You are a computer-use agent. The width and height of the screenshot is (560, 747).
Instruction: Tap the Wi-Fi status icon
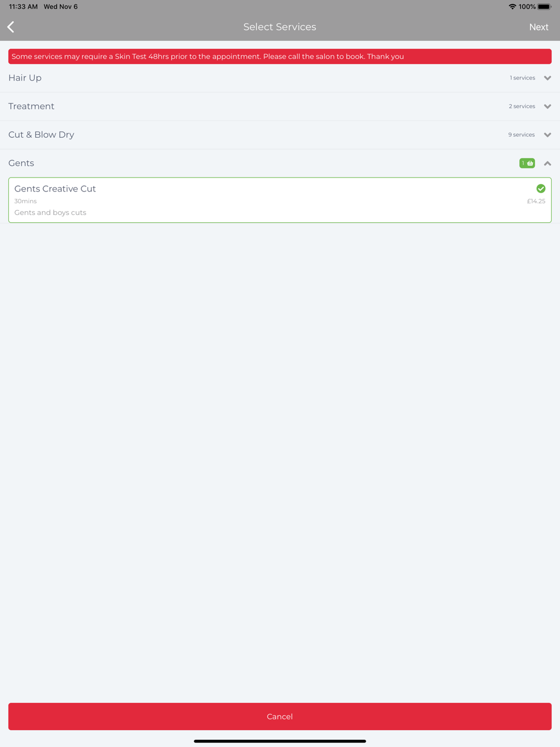coord(512,7)
